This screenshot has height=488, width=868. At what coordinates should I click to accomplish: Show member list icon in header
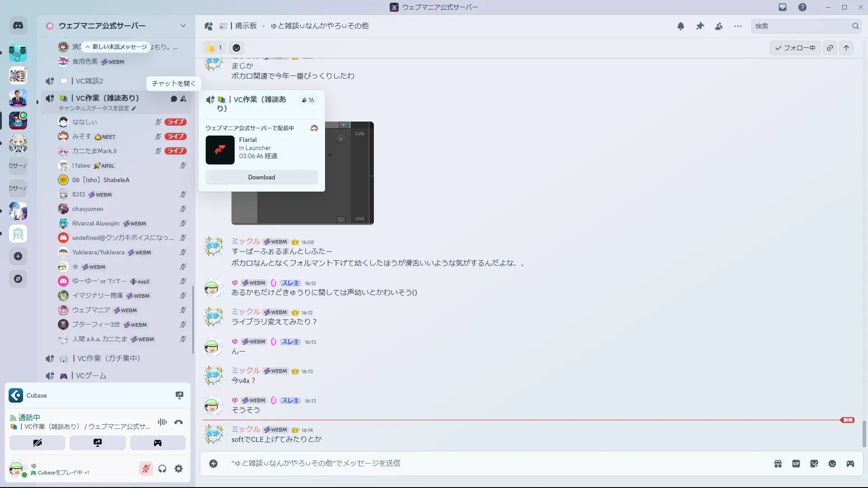[719, 26]
